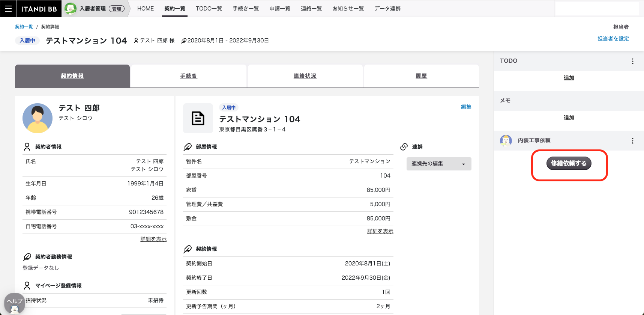
Task: Show details under 部屋情報 via 詳細を表示
Action: pyautogui.click(x=380, y=231)
